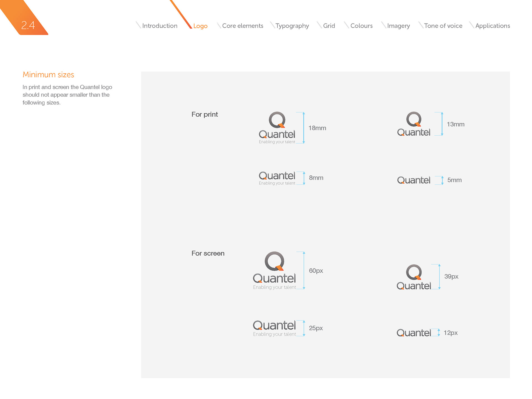
Task: Select the 18mm print logo with tagline
Action: (x=277, y=128)
